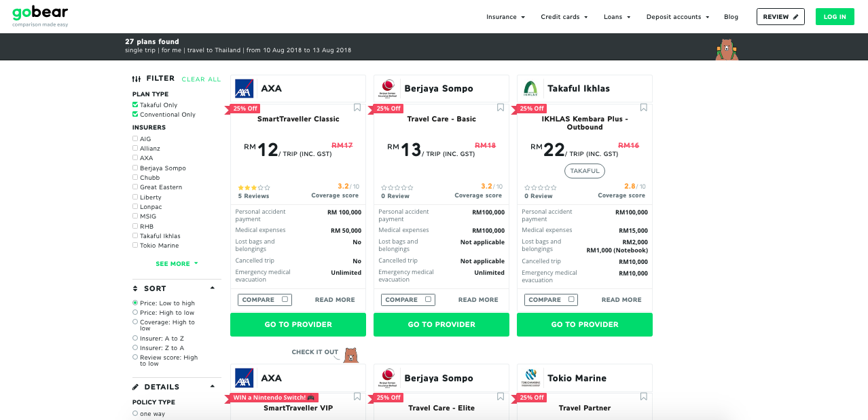This screenshot has width=868, height=420.
Task: Bookmark the IKHLAS Kembara Plus plan
Action: click(643, 107)
